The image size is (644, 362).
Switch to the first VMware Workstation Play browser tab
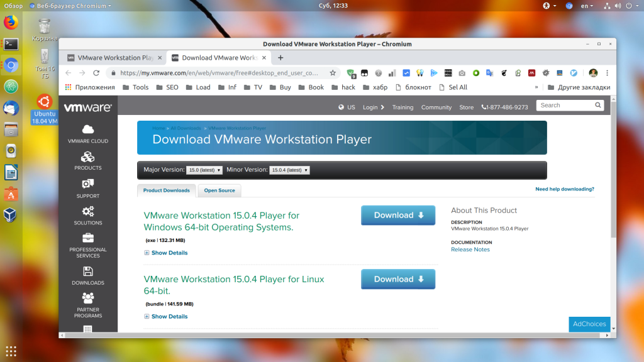(113, 57)
